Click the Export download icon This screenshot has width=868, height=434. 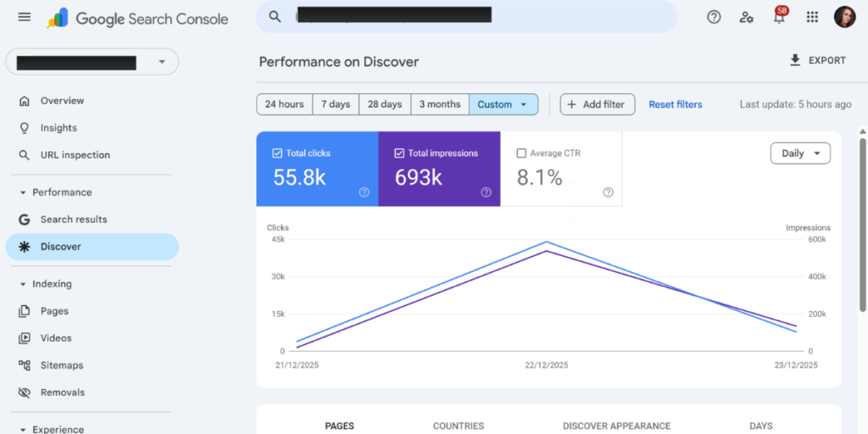click(x=795, y=60)
